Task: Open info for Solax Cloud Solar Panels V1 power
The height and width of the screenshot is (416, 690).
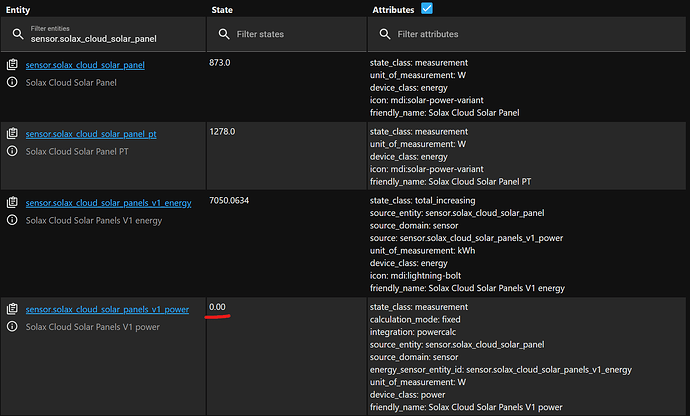Action: (x=12, y=326)
